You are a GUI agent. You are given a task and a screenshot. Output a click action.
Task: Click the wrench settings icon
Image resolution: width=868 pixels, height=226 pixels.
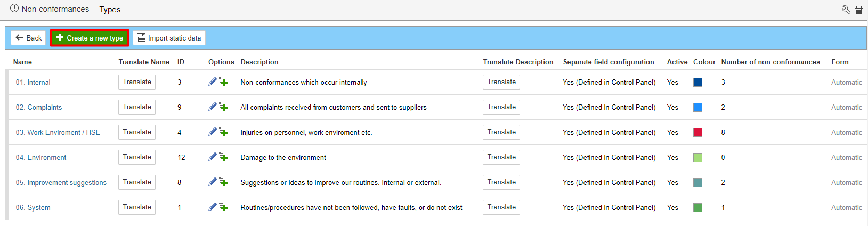(846, 10)
